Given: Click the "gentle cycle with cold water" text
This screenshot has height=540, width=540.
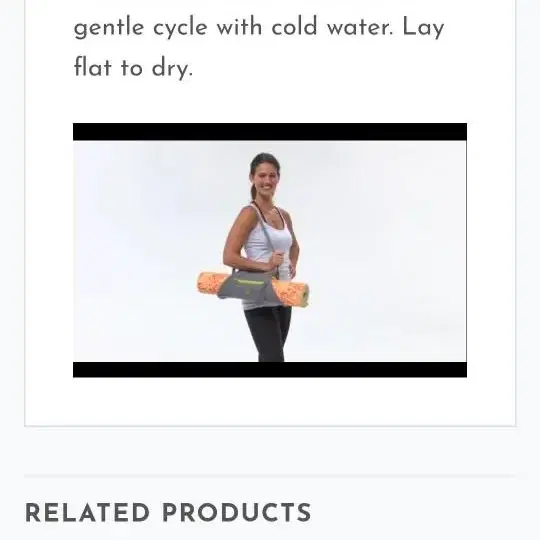Looking at the screenshot, I should tap(233, 28).
